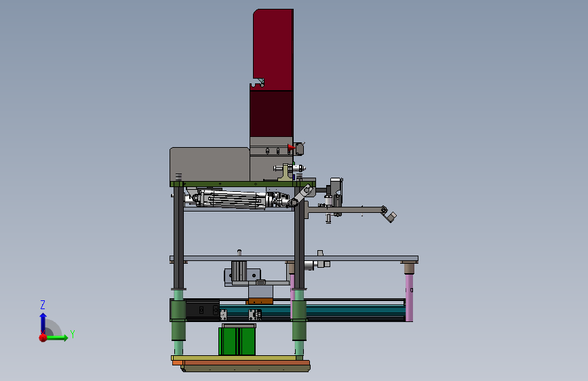
Task: Click the red origin ball of the triad
Action: click(x=43, y=338)
